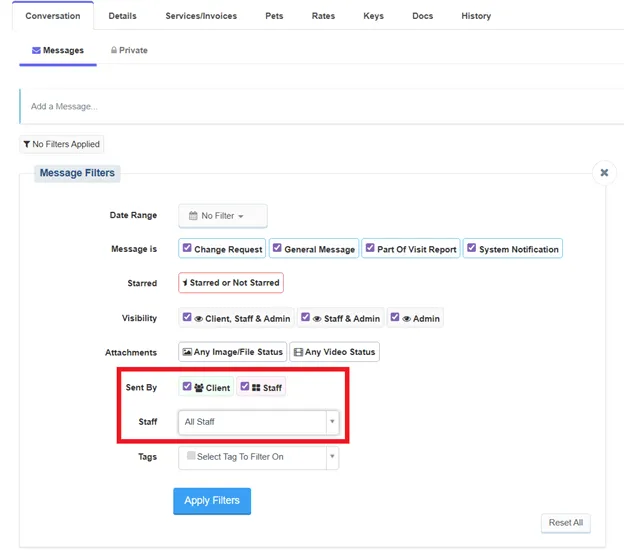Viewport: 624px width, 553px height.
Task: Click the grid icon beside Staff
Action: coord(256,388)
